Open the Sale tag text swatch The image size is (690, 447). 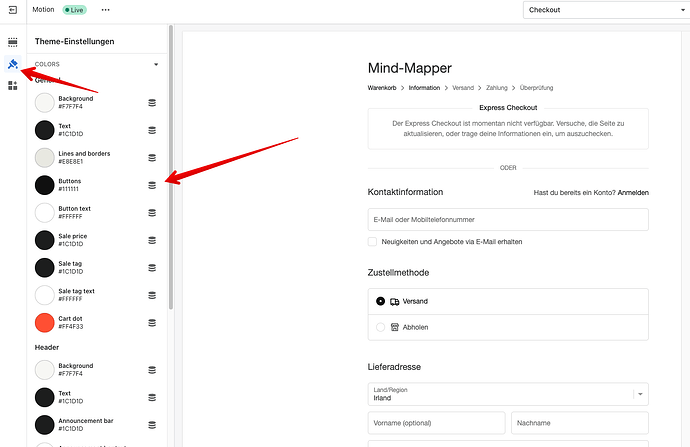(x=44, y=295)
